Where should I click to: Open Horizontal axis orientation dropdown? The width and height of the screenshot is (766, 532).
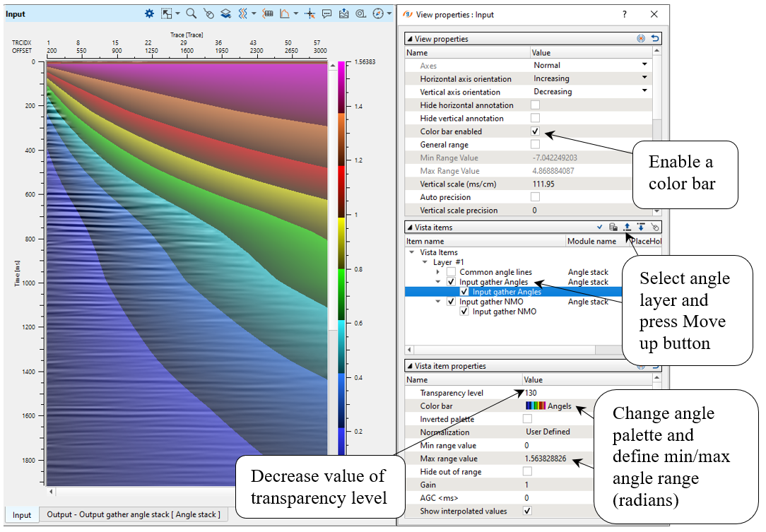(x=644, y=78)
